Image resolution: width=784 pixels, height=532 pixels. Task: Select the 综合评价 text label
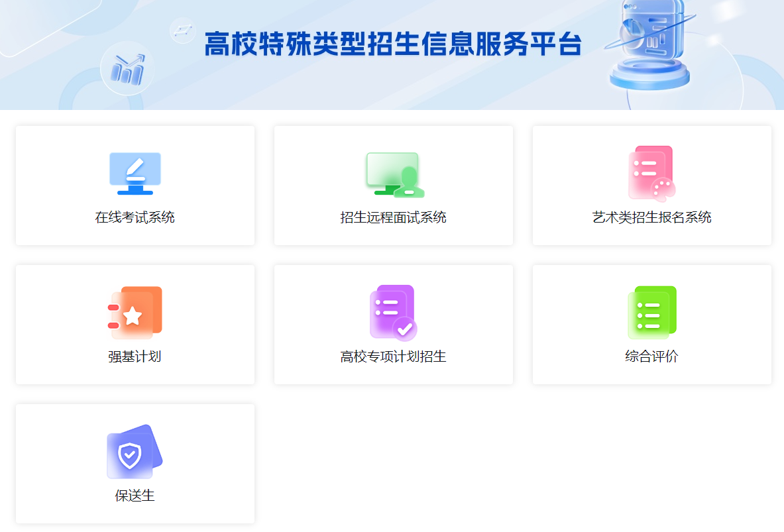pos(651,356)
